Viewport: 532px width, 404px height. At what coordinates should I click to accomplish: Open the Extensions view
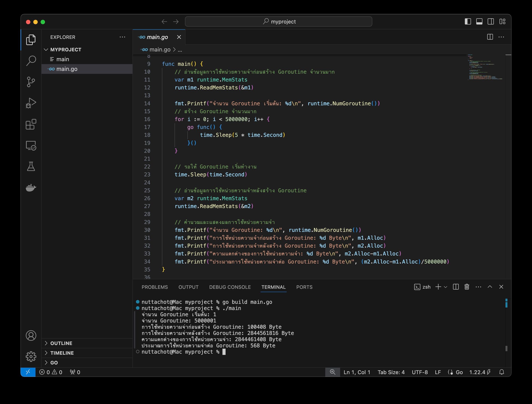pos(31,124)
